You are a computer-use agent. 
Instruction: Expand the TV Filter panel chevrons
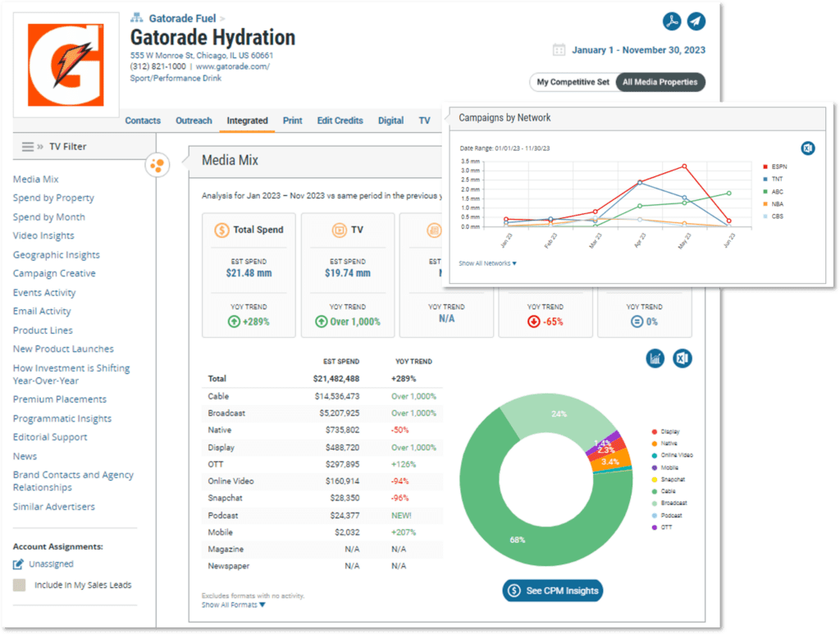click(40, 146)
